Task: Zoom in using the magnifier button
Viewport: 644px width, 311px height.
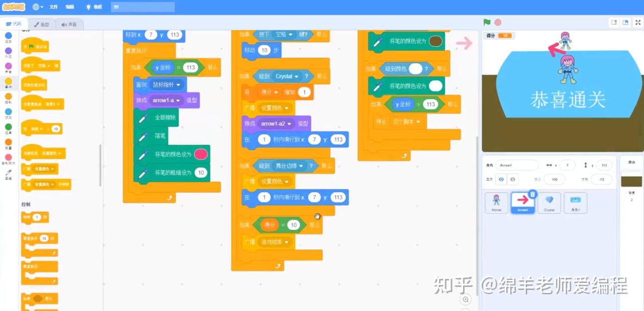Action: pos(466,299)
